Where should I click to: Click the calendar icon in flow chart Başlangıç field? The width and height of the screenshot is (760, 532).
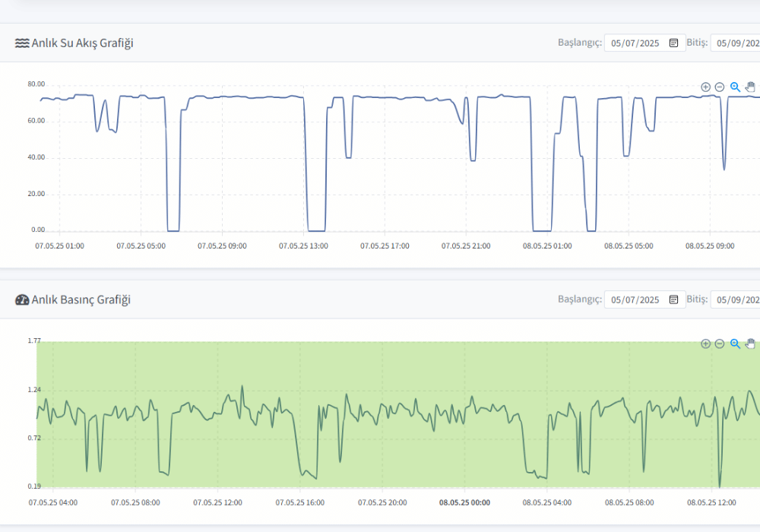click(673, 43)
